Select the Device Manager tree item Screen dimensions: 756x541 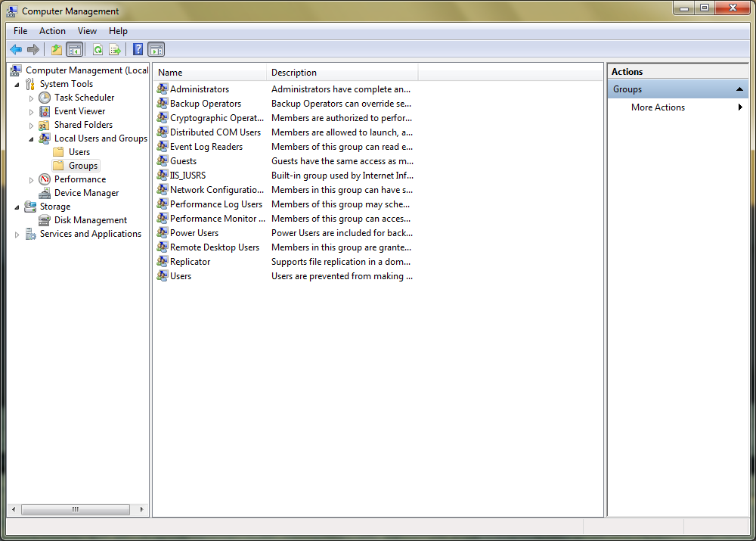pyautogui.click(x=86, y=193)
